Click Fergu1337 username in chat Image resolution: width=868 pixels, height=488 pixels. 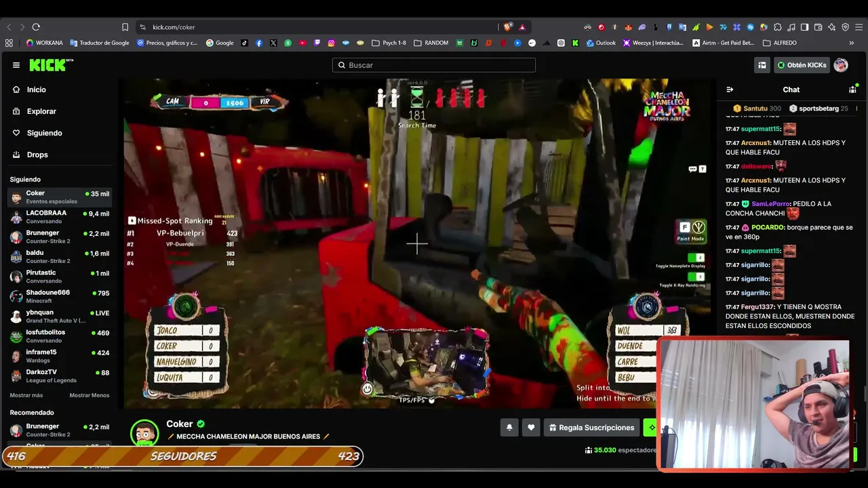(757, 307)
